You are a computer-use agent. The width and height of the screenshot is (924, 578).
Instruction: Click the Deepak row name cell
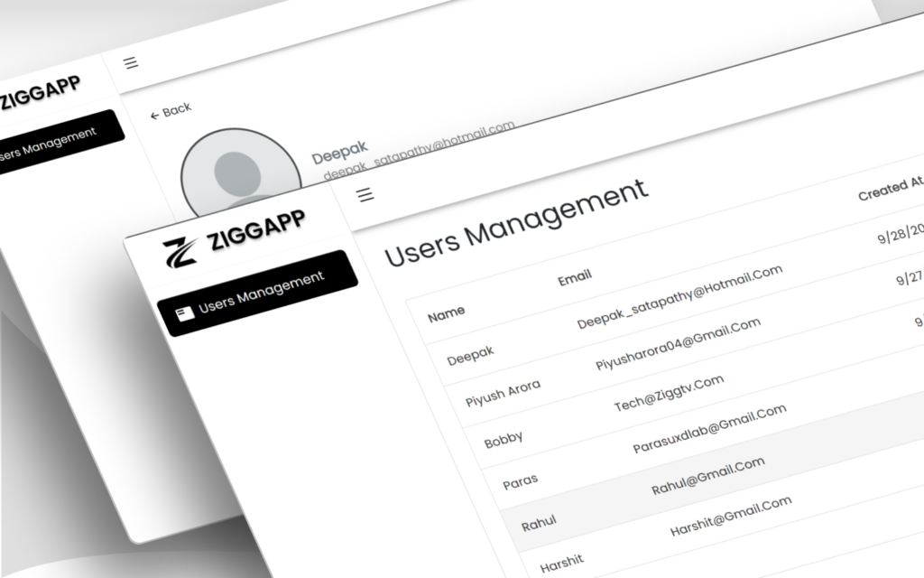tap(470, 356)
